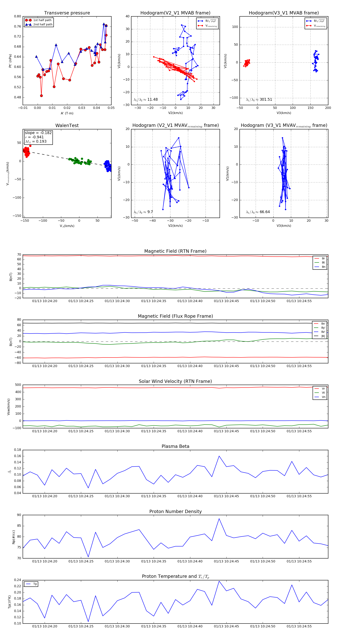Select the "Vr" legend entry

point(320,389)
